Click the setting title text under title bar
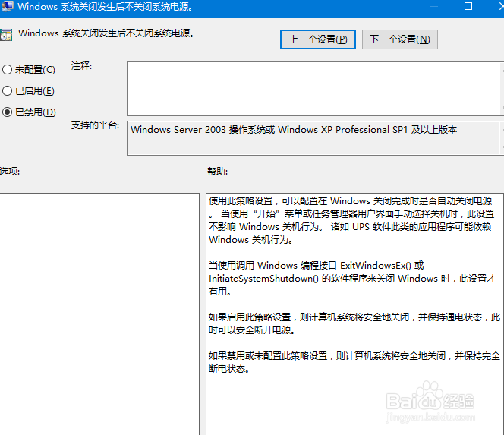 (106, 33)
